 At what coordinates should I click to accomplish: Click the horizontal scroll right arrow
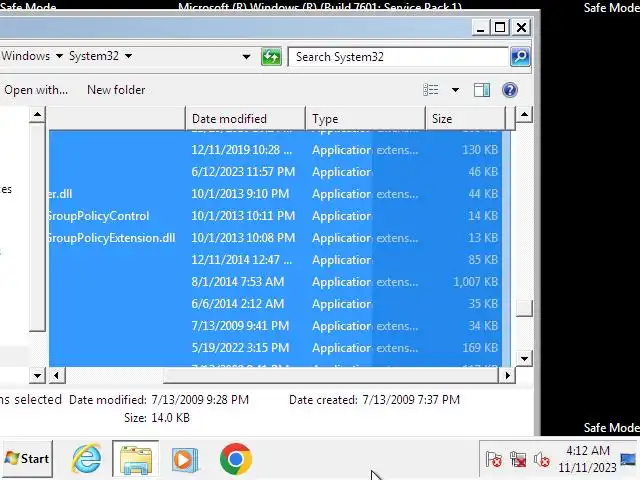[x=507, y=375]
